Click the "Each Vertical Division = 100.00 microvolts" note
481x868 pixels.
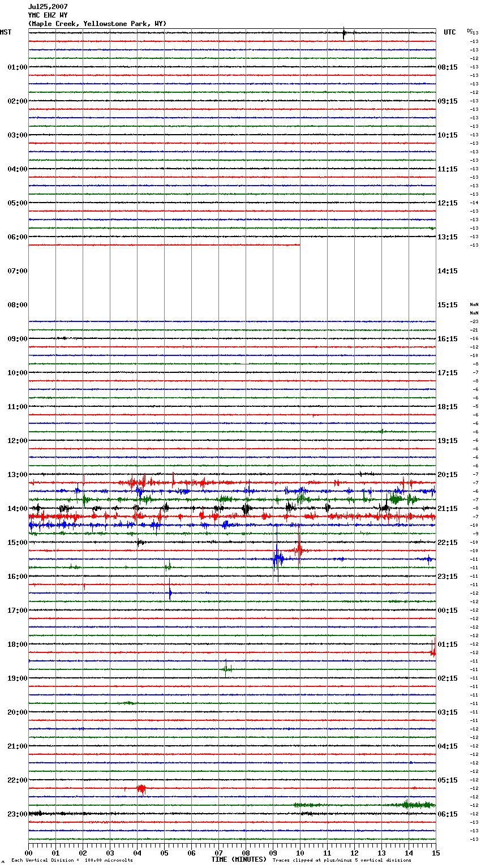[72, 861]
